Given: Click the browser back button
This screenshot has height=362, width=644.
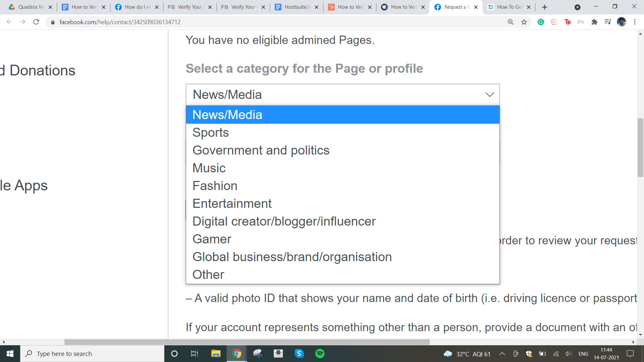Looking at the screenshot, I should pyautogui.click(x=9, y=22).
